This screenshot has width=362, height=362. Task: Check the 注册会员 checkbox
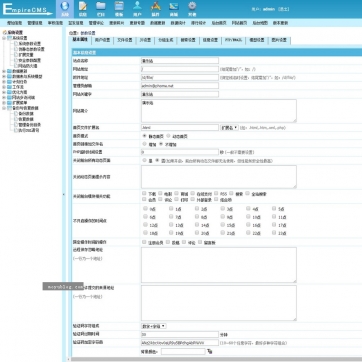coord(144,242)
